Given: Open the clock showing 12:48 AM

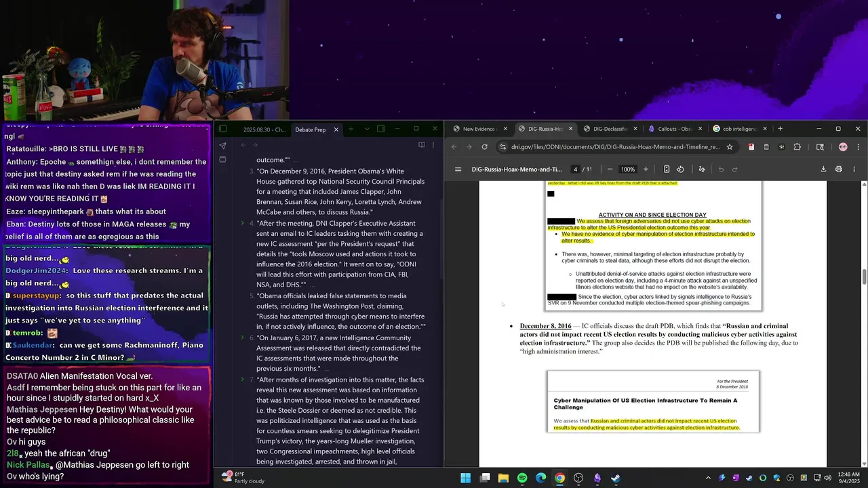Looking at the screenshot, I should [x=850, y=478].
